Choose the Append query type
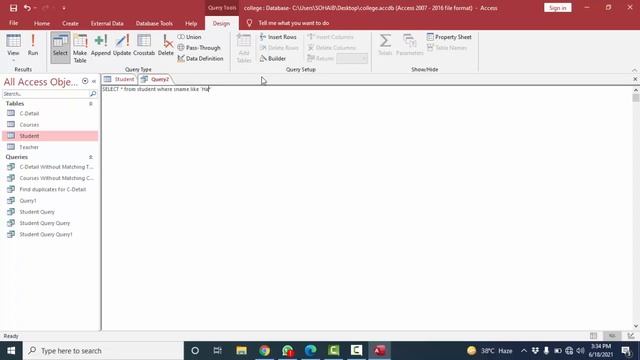 (x=100, y=45)
